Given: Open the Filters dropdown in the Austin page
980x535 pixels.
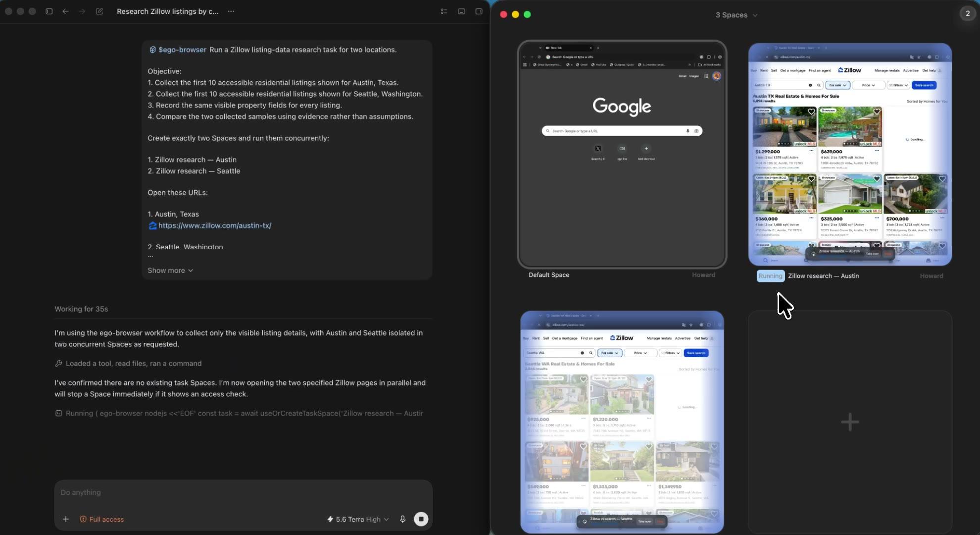Looking at the screenshot, I should coord(898,85).
